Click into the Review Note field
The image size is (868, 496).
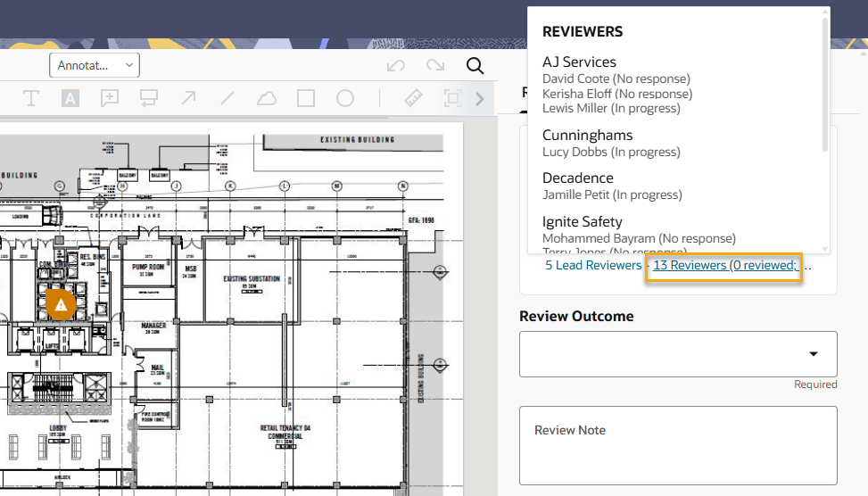[678, 445]
